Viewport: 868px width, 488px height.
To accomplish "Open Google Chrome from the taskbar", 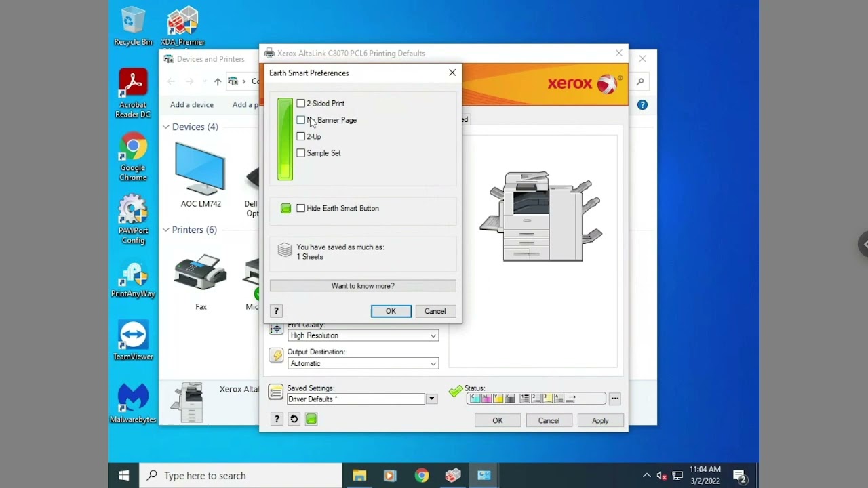I will [422, 475].
